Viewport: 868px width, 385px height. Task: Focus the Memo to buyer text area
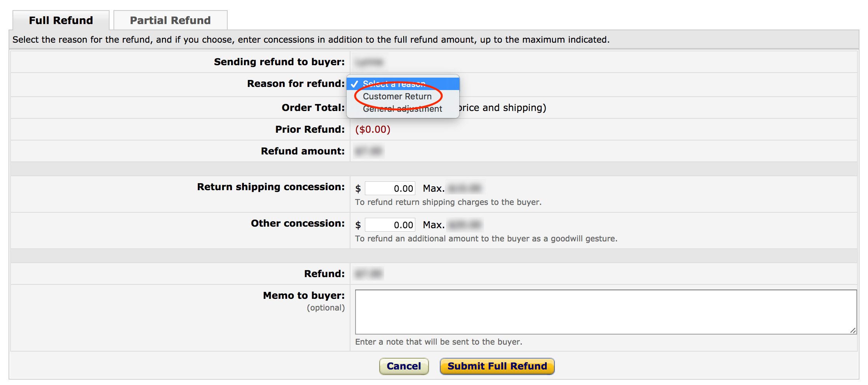tap(605, 312)
